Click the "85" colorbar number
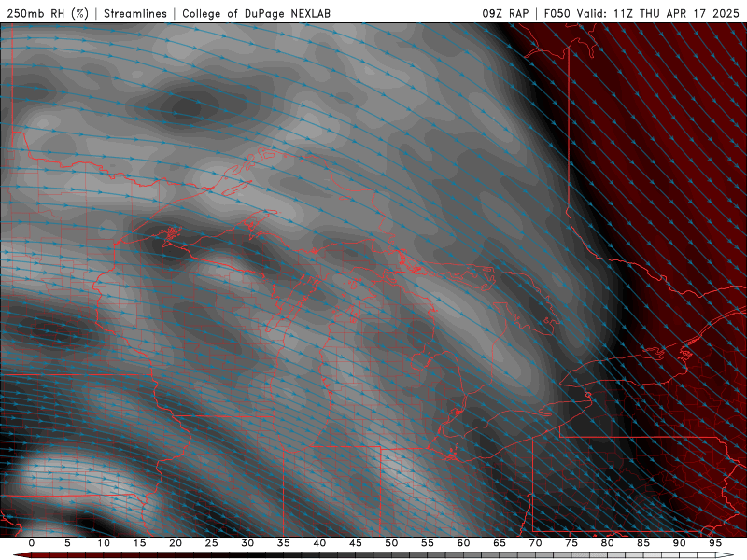This screenshot has height=560, width=747. pos(643,543)
